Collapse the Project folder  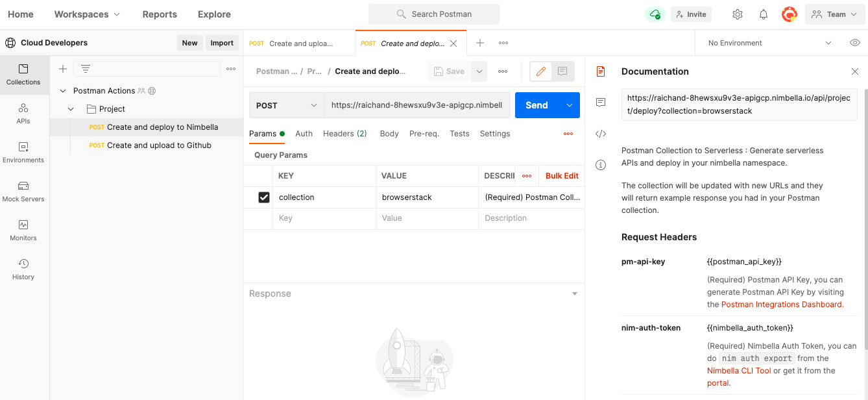71,109
